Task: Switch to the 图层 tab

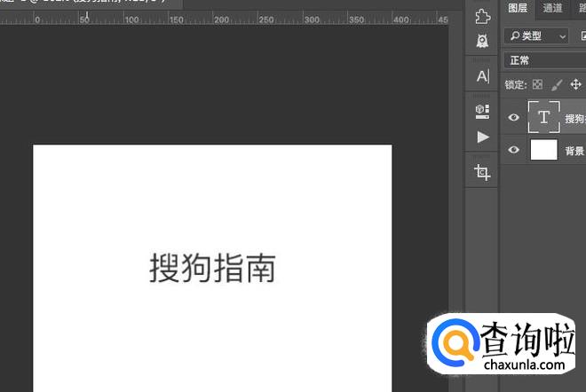Action: (x=518, y=8)
